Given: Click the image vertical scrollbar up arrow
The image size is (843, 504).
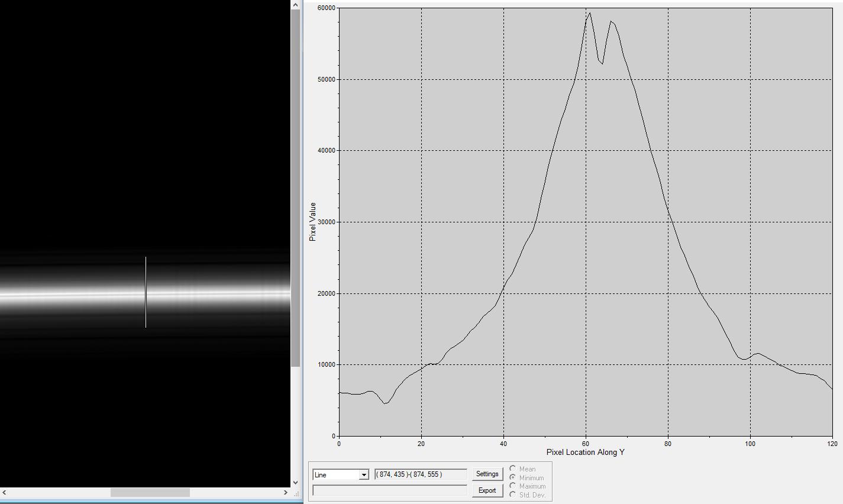Looking at the screenshot, I should pos(296,5).
